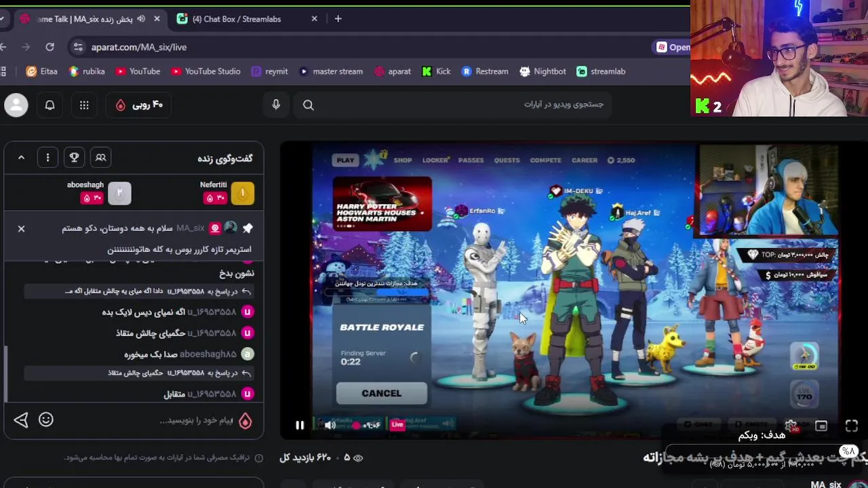View site information icon in address bar

78,47
